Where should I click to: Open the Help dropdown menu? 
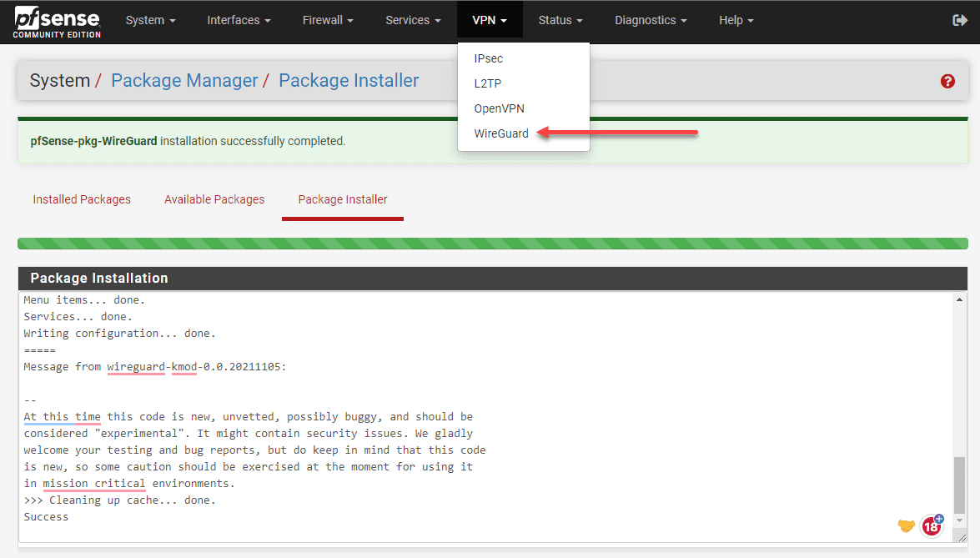736,21
